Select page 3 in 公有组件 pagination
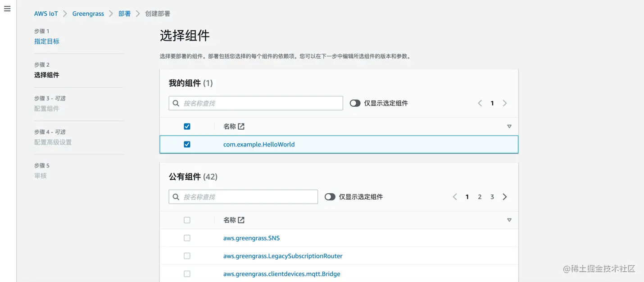The image size is (644, 282). coord(492,197)
